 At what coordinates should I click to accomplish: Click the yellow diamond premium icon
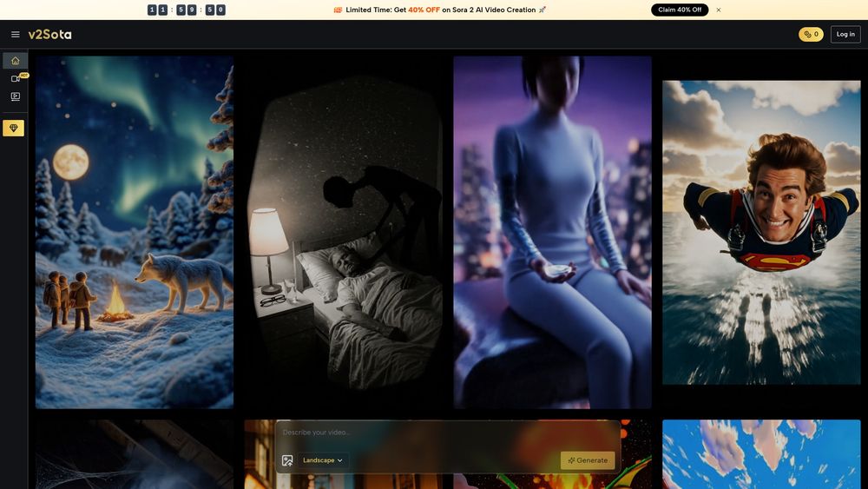pos(13,128)
